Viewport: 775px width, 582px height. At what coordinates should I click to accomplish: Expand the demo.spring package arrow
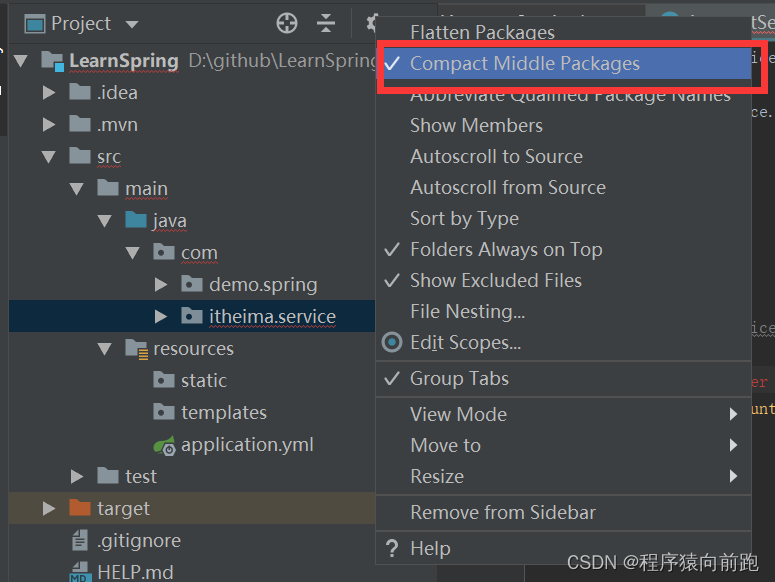161,285
